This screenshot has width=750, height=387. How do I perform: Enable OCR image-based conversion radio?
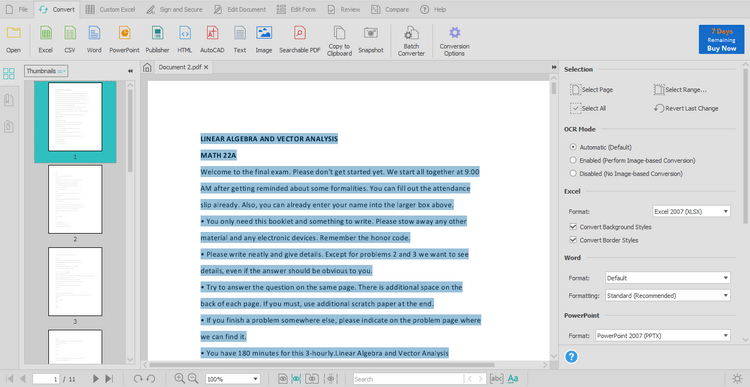click(573, 160)
